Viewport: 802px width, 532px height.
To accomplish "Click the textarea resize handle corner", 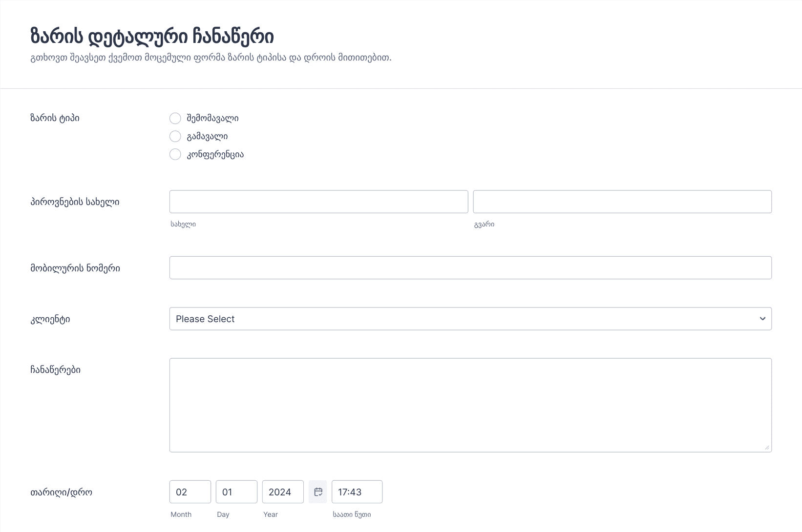I will (x=767, y=447).
